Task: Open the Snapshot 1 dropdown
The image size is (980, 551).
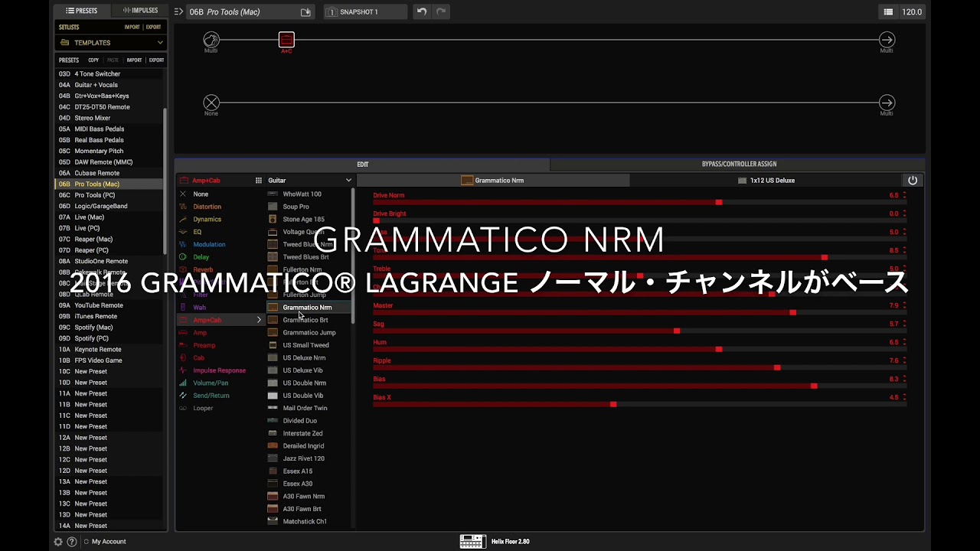Action: [366, 11]
